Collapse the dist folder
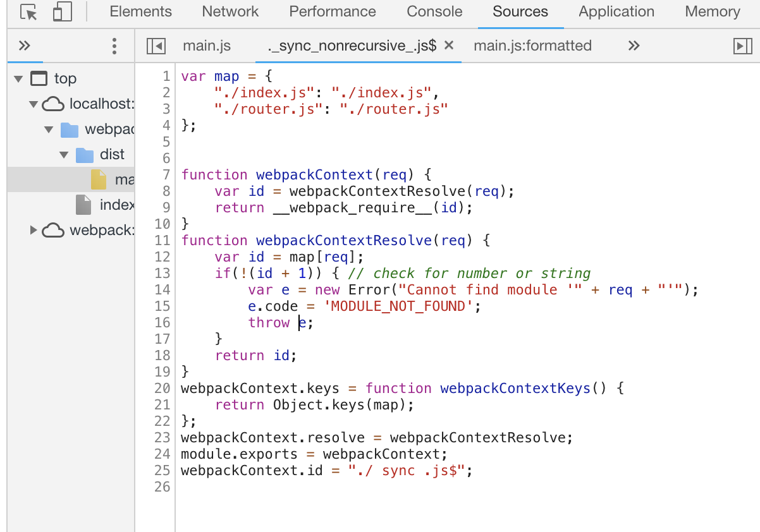 63,155
